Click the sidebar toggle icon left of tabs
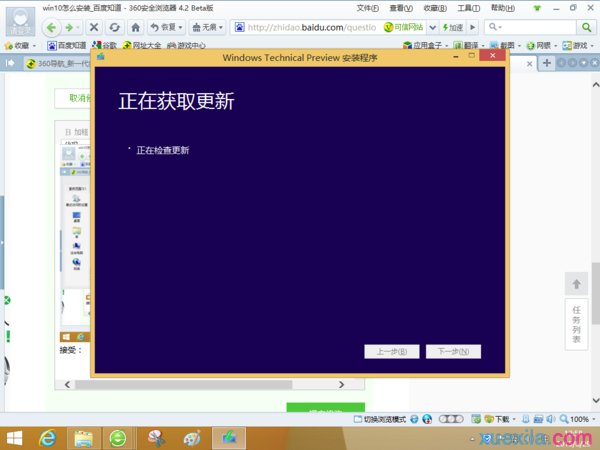This screenshot has height=450, width=600. pos(10,63)
